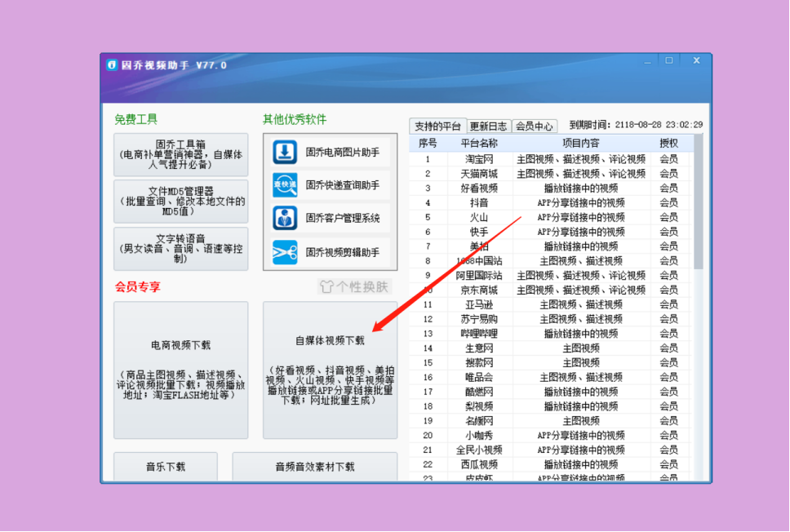The image size is (790, 532).
Task: Click the person icon for 固乔客户管理系统
Action: click(x=284, y=218)
